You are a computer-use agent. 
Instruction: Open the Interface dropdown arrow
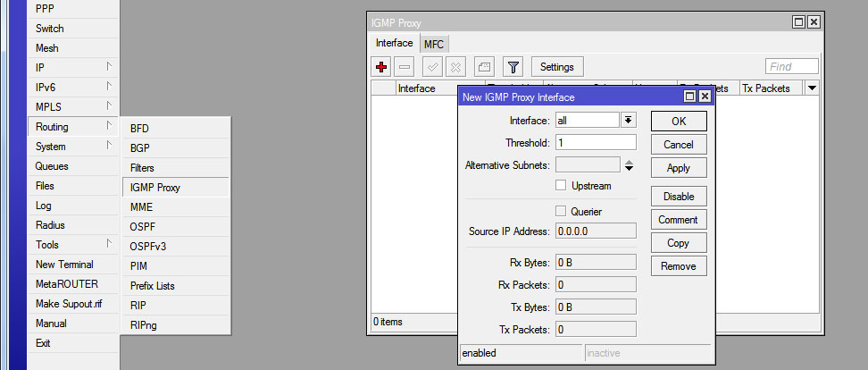click(629, 120)
